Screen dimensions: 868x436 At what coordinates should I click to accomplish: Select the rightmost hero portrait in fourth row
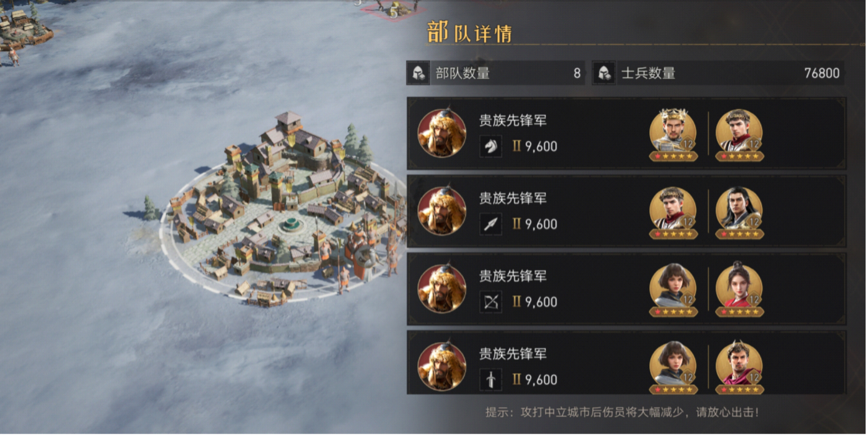coord(739,368)
